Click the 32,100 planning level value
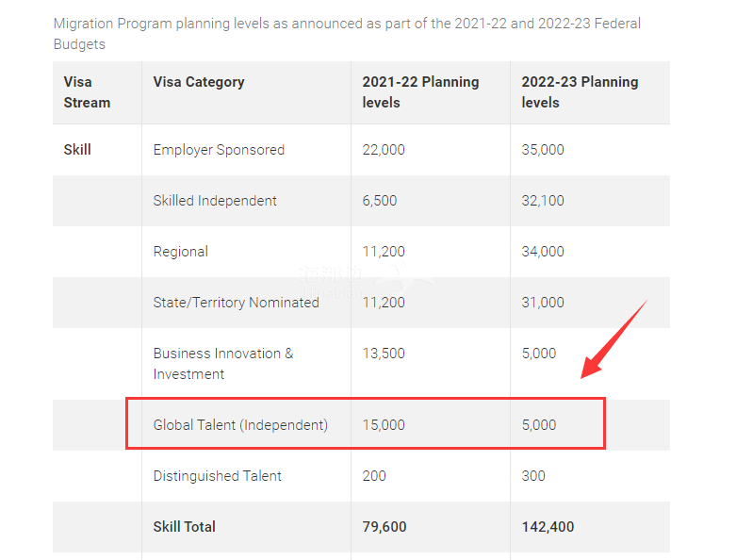 [x=543, y=201]
